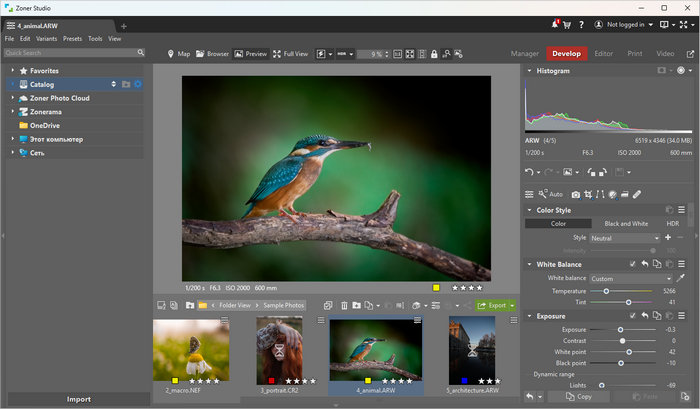Click the Temperature slider handle
The width and height of the screenshot is (700, 409).
click(606, 290)
